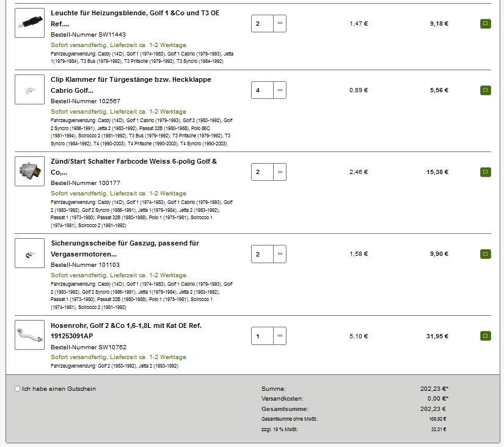
Task: Open the Sicherungsscheibe für Gaszug product link
Action: click(125, 248)
